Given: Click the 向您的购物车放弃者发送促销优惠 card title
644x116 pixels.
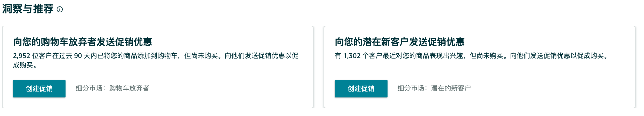Looking at the screenshot, I should (83, 42).
